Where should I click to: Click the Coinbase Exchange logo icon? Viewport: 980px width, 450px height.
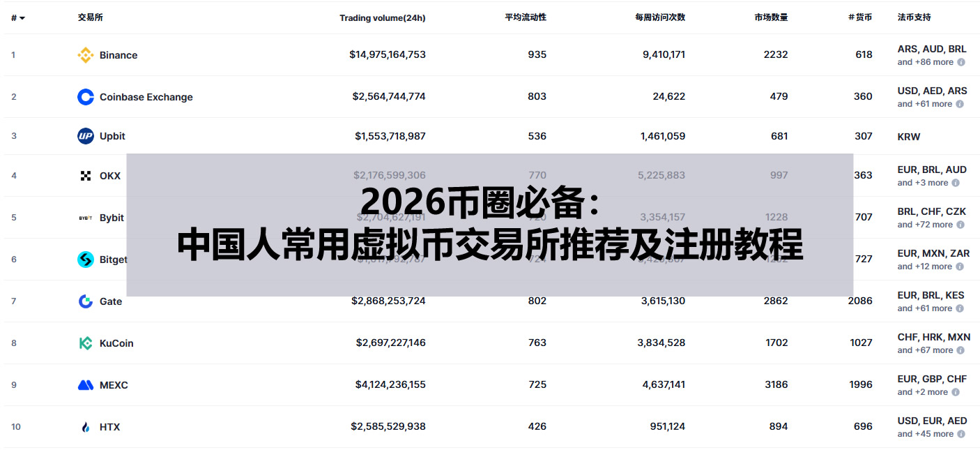[x=86, y=97]
